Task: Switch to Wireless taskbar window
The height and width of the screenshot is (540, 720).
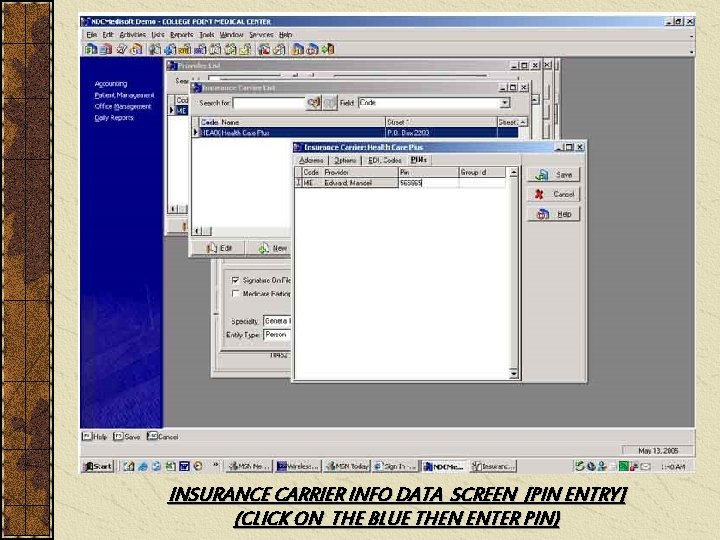Action: point(298,467)
